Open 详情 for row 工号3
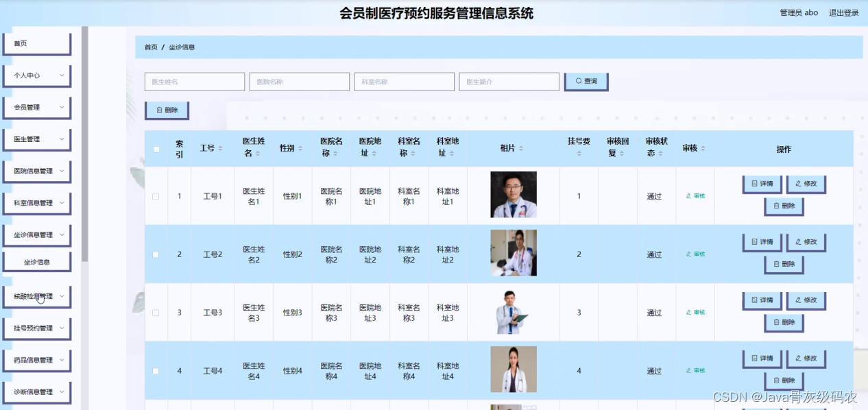The height and width of the screenshot is (410, 868). point(762,301)
